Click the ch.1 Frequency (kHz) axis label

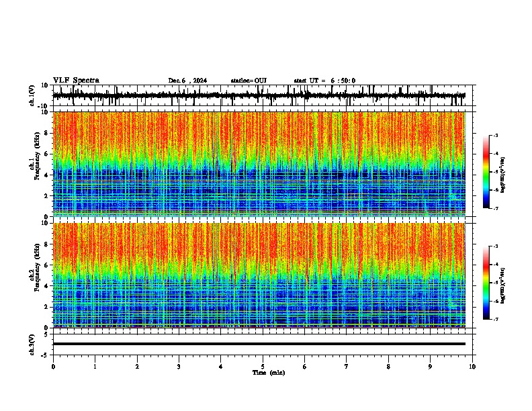[36, 156]
